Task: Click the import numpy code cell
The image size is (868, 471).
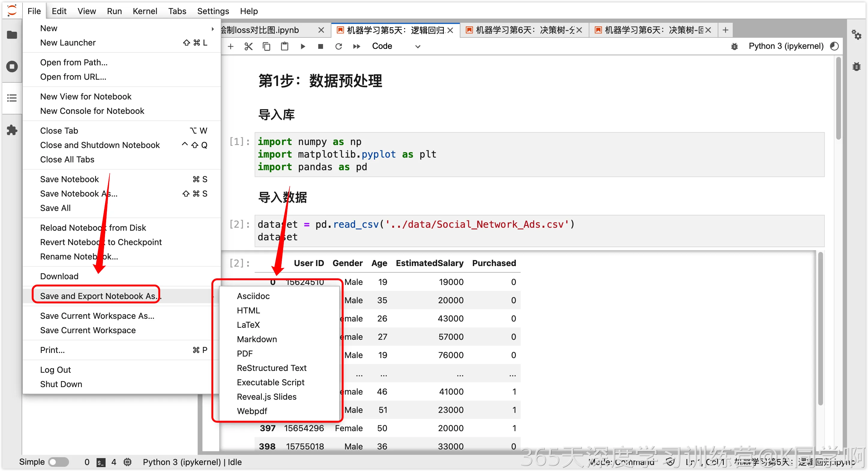Action: click(539, 155)
